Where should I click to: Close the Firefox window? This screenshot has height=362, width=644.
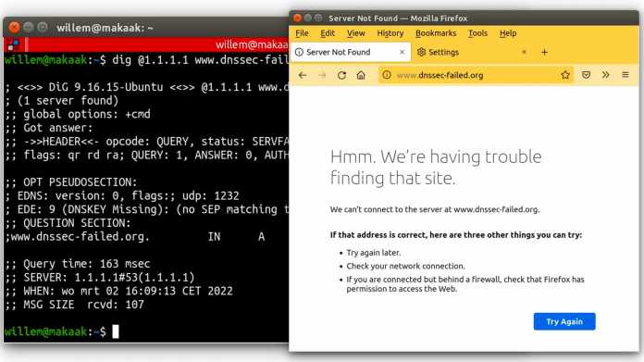[x=297, y=19]
